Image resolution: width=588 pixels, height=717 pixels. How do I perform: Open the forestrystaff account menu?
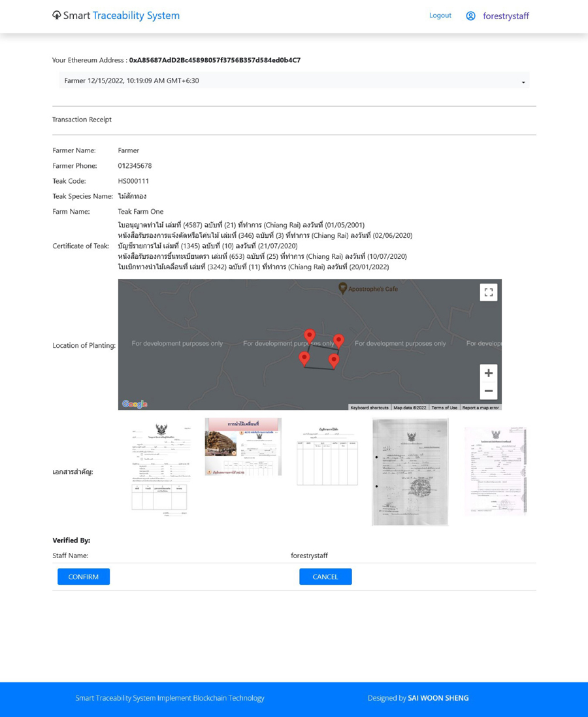pos(506,16)
